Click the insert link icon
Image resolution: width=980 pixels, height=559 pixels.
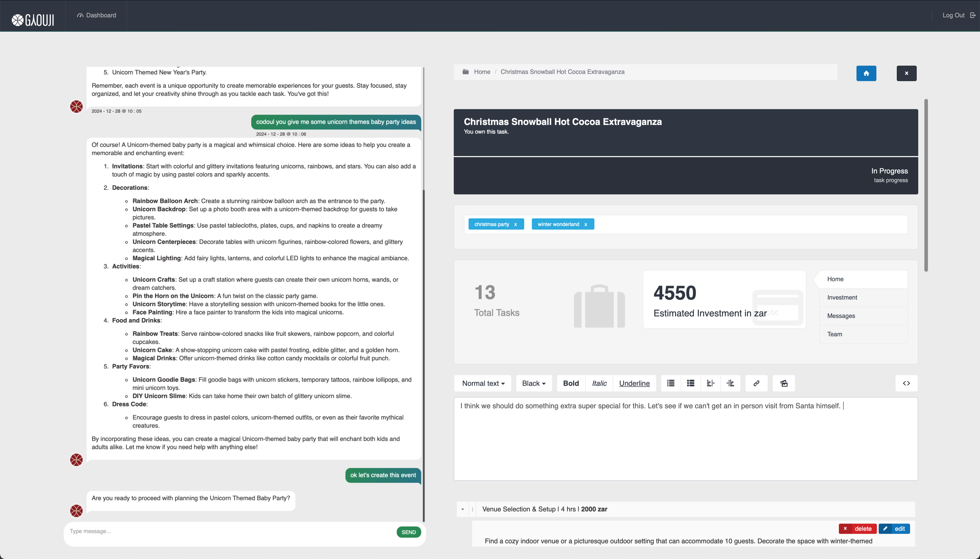(x=756, y=384)
